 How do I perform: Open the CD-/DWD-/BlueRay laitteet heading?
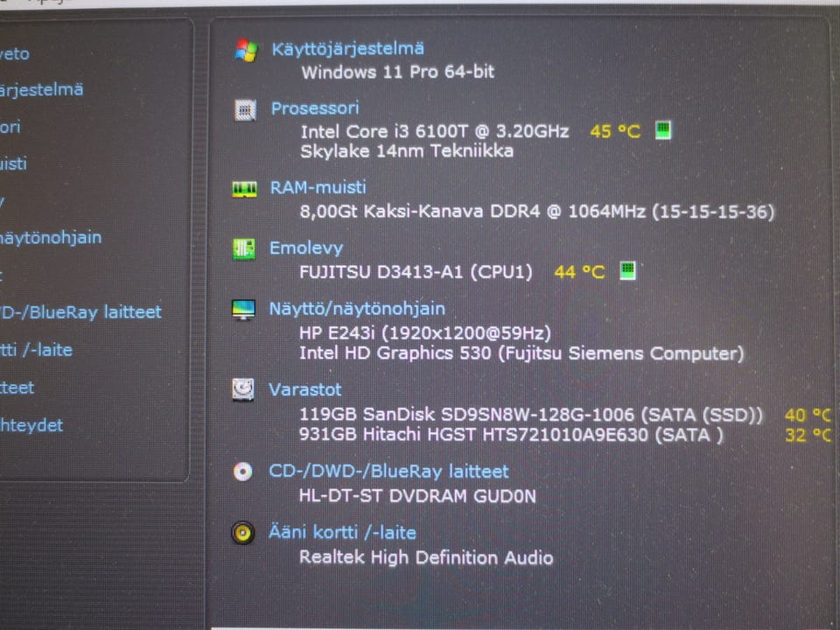(x=388, y=472)
